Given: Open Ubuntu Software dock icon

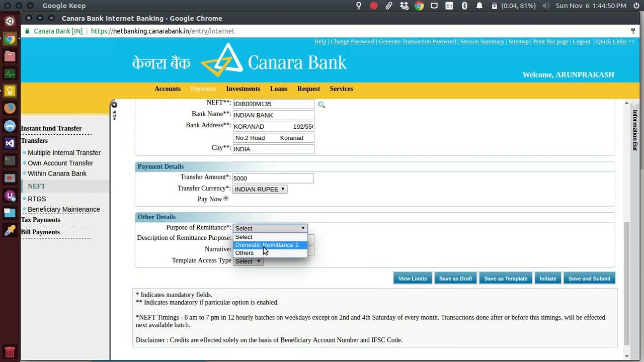Looking at the screenshot, I should point(10,196).
